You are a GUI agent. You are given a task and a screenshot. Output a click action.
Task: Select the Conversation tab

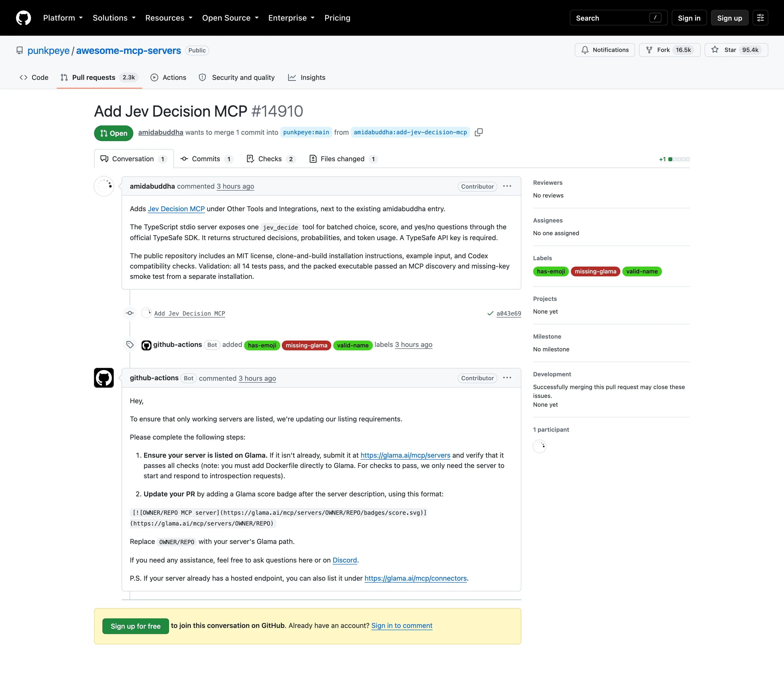[134, 159]
